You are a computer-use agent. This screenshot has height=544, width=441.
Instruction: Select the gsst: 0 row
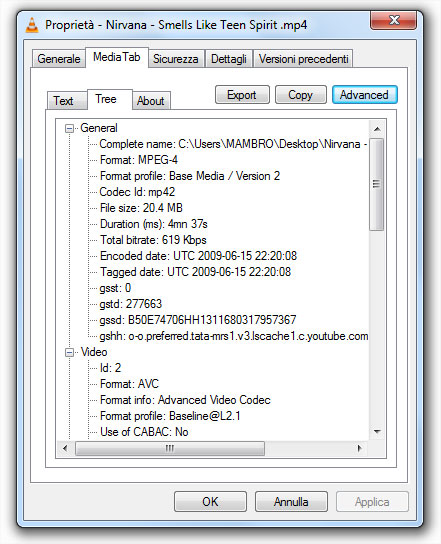click(115, 288)
